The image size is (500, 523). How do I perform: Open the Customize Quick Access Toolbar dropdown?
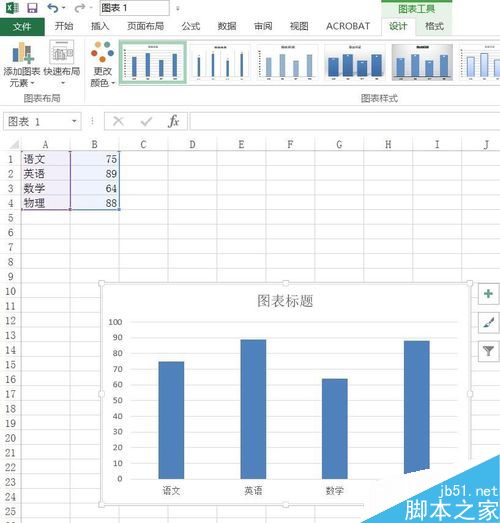click(177, 9)
